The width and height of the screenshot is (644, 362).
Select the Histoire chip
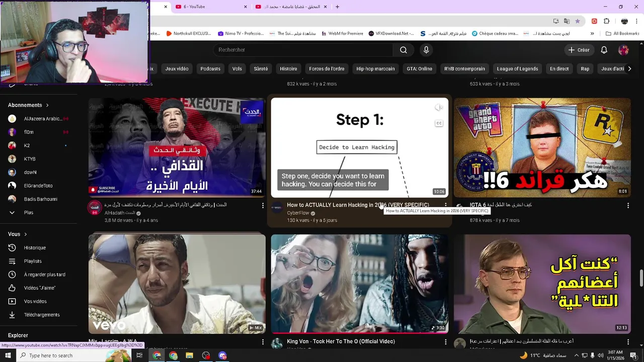pos(288,69)
